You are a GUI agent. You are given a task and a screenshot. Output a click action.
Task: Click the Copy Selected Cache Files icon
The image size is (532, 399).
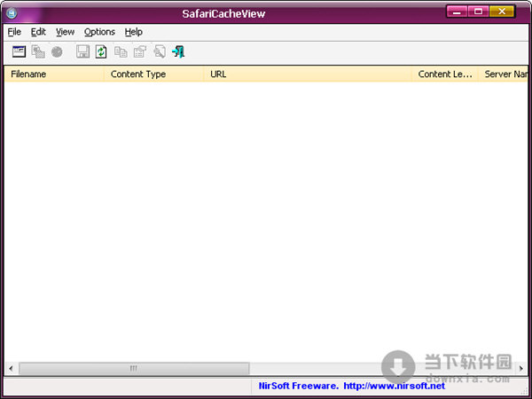coord(38,52)
